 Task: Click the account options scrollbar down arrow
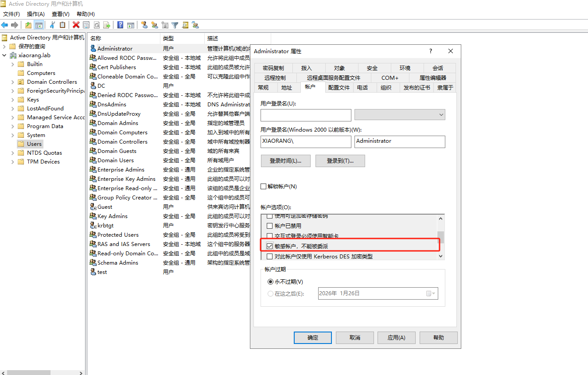(440, 256)
